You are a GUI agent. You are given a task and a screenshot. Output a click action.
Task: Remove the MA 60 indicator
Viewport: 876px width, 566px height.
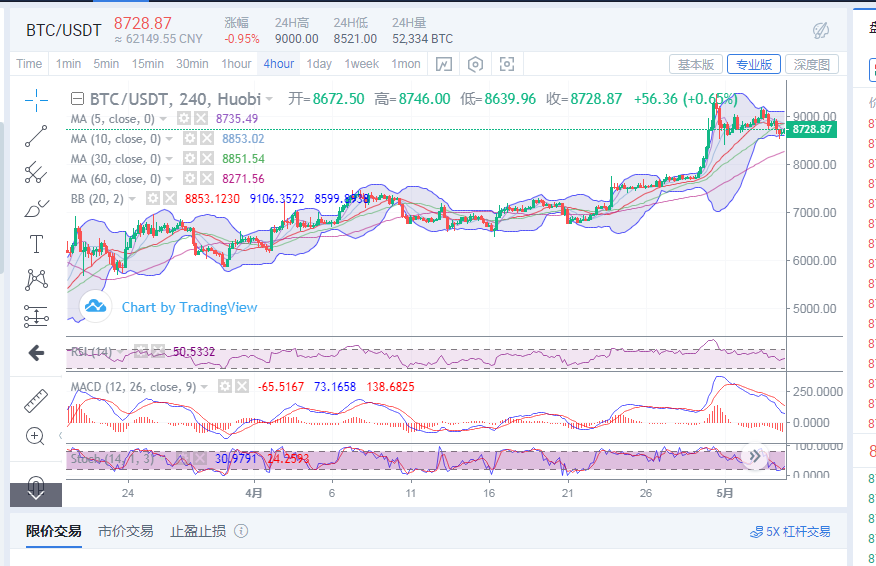(x=207, y=179)
